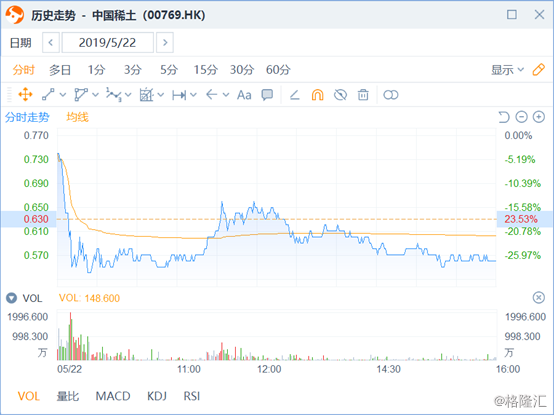The image size is (554, 415).
Task: Click the orange pencil drawing toggle icon
Action: [x=538, y=69]
